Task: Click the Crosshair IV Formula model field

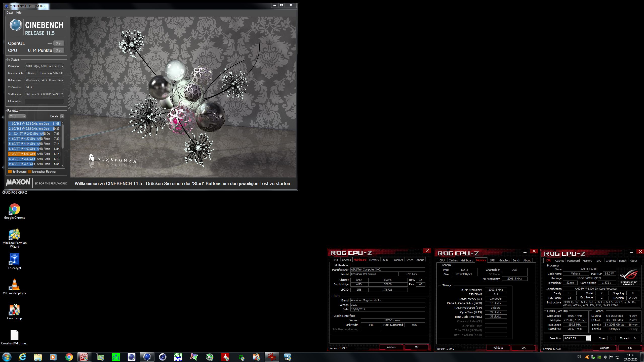Action: click(374, 274)
